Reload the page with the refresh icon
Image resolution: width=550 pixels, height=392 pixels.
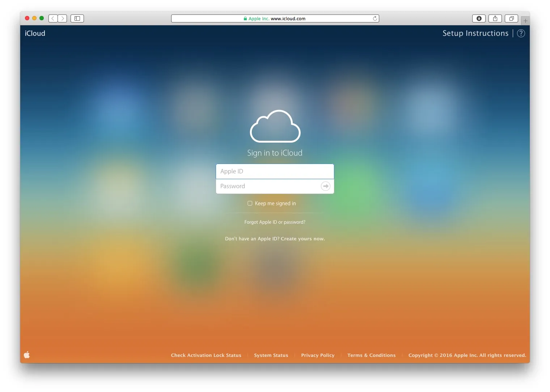point(375,18)
